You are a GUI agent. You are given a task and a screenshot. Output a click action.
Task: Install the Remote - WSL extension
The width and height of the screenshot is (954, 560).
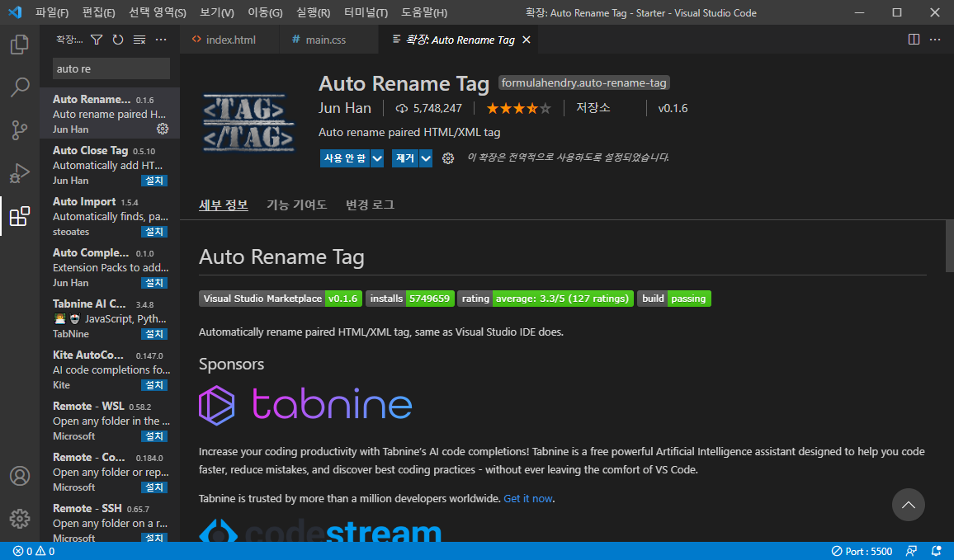(154, 436)
